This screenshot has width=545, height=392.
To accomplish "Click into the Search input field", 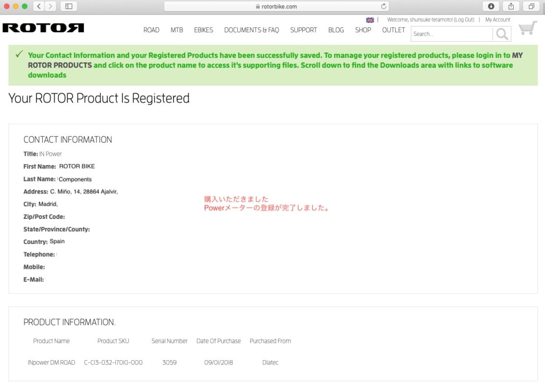I will [x=451, y=34].
